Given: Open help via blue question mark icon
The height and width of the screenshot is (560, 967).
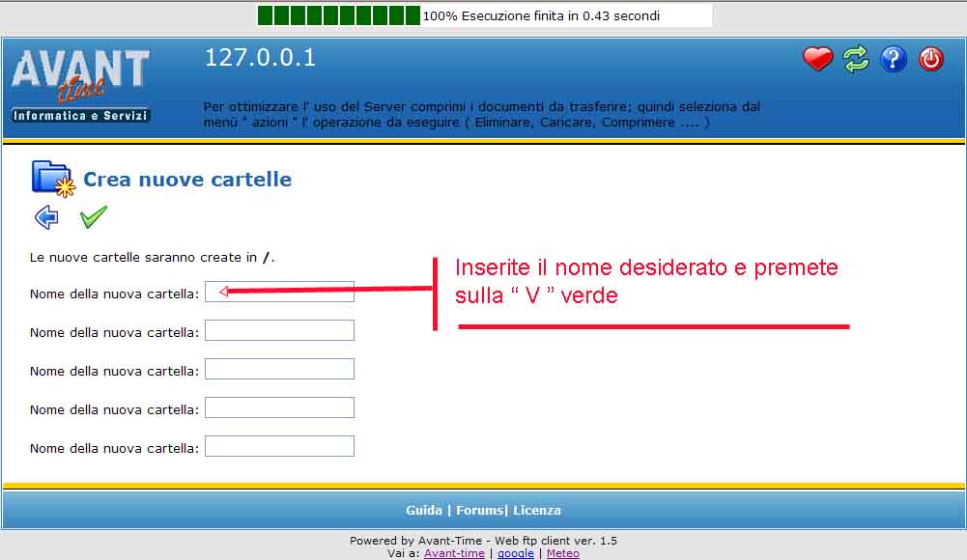Looking at the screenshot, I should click(x=894, y=60).
